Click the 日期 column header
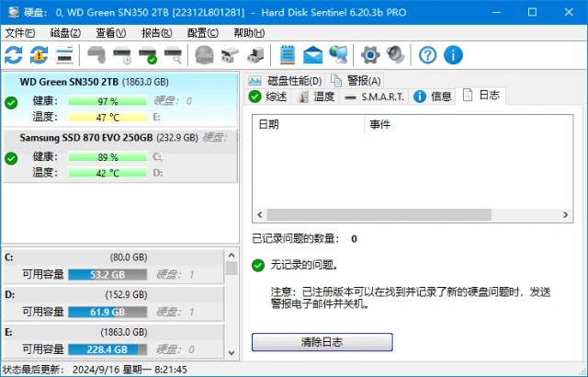Screen dimensions: 588x377 click(x=269, y=123)
